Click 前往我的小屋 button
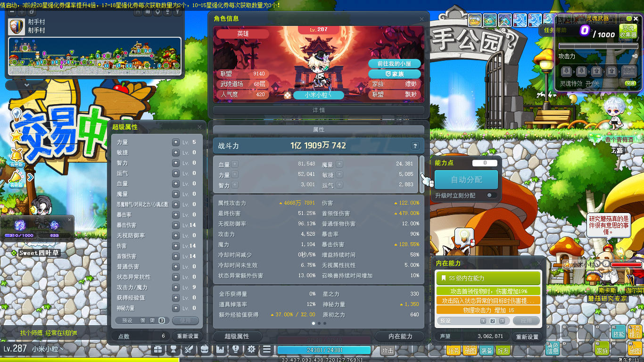The height and width of the screenshot is (362, 644). [x=395, y=64]
